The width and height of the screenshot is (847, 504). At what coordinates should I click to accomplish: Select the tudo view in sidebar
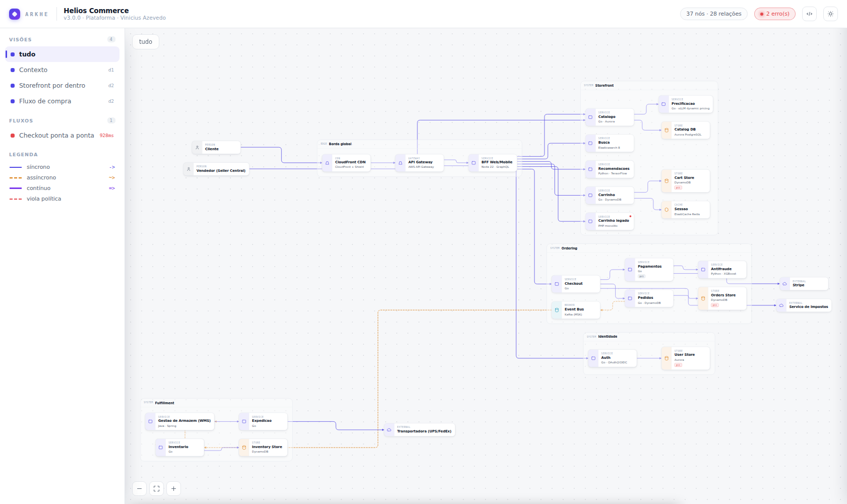click(x=63, y=54)
